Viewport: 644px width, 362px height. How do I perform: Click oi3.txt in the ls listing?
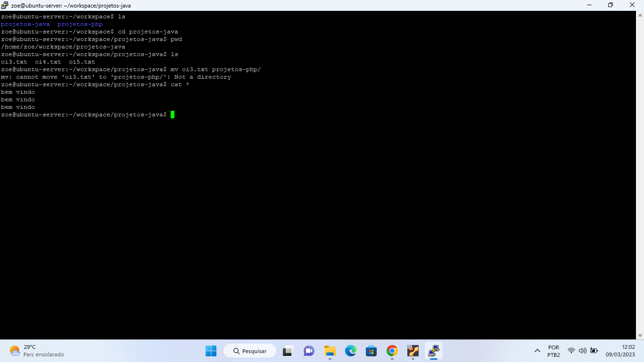pos(14,62)
